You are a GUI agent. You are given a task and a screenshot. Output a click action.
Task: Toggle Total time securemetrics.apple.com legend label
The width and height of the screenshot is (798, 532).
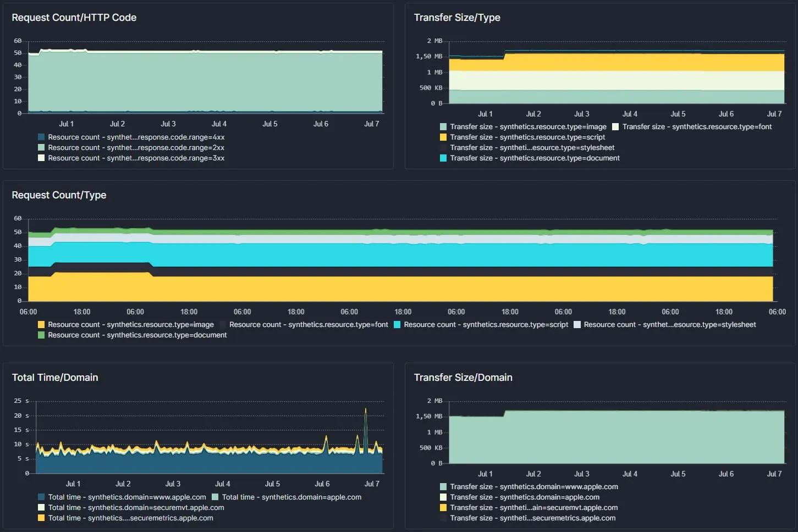(x=130, y=518)
